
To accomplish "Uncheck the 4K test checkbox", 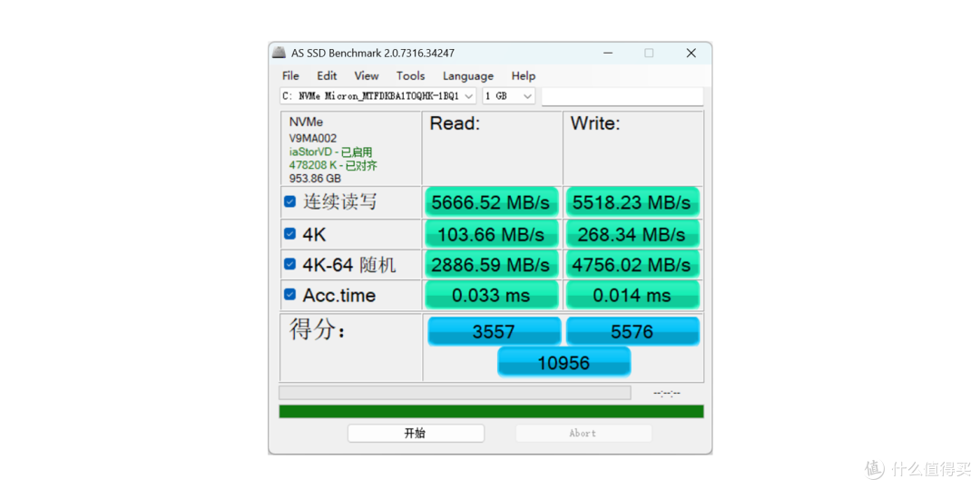I will pos(290,233).
